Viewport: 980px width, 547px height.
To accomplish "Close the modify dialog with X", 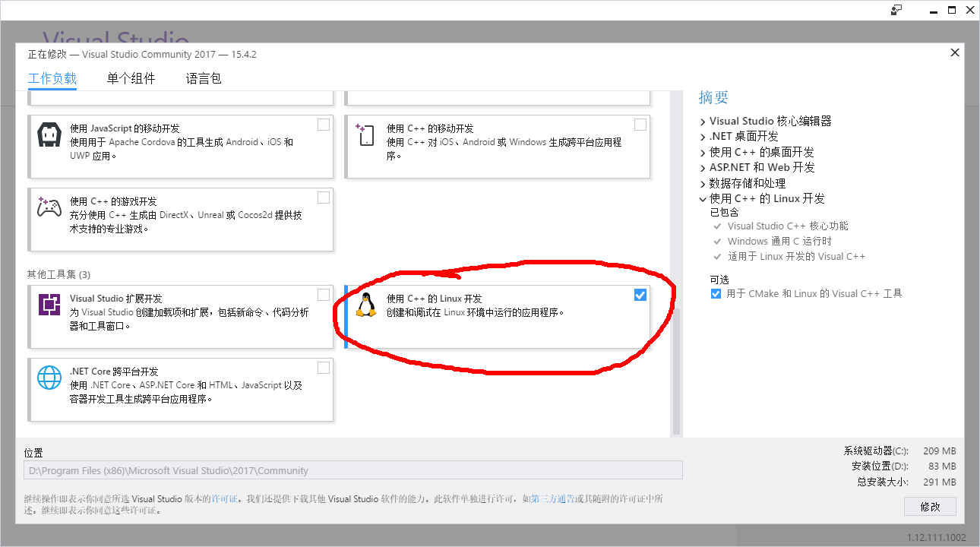I will pyautogui.click(x=955, y=52).
